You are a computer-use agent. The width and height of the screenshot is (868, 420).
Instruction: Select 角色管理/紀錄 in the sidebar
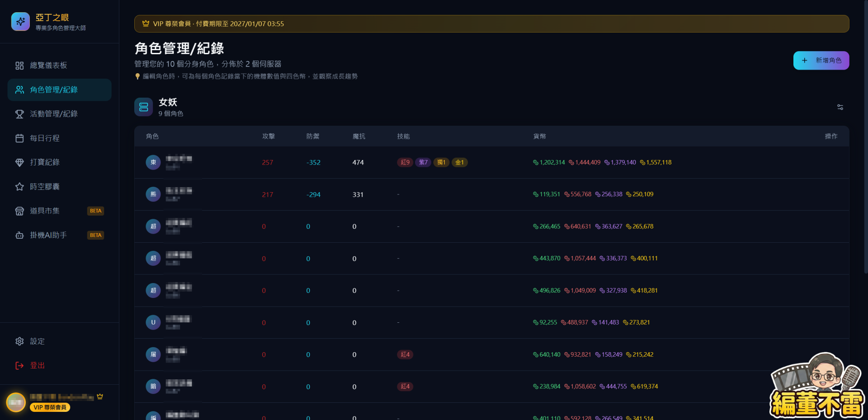click(x=59, y=90)
